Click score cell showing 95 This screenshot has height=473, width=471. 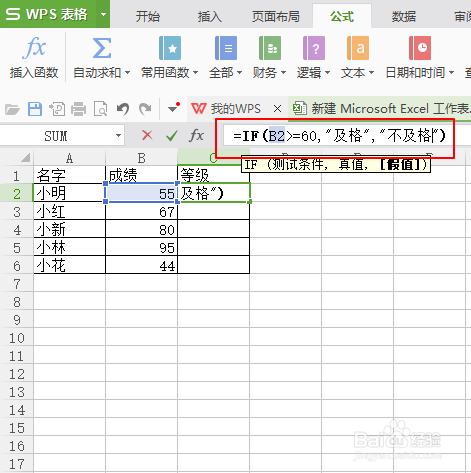coord(141,247)
